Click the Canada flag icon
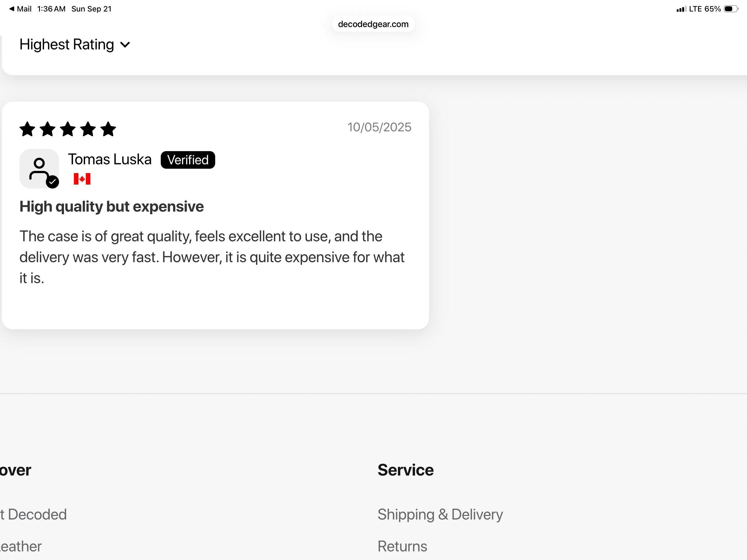This screenshot has height=560, width=747. click(82, 179)
